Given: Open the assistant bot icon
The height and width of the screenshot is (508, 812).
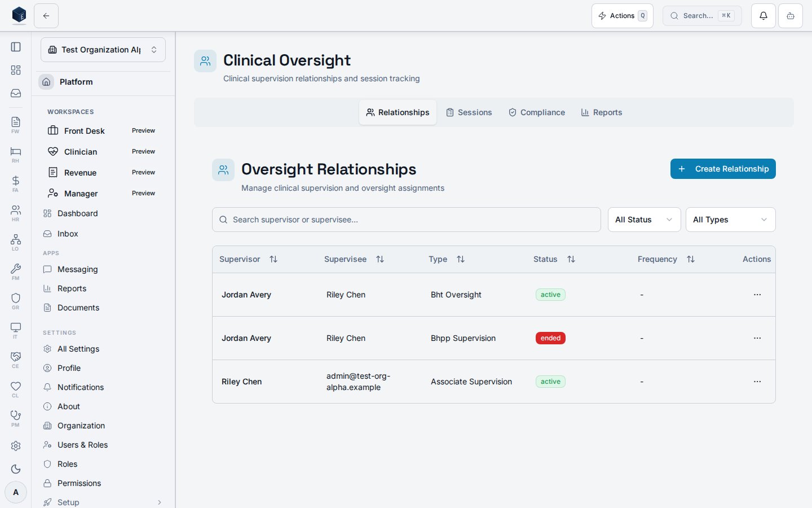Looking at the screenshot, I should [791, 16].
